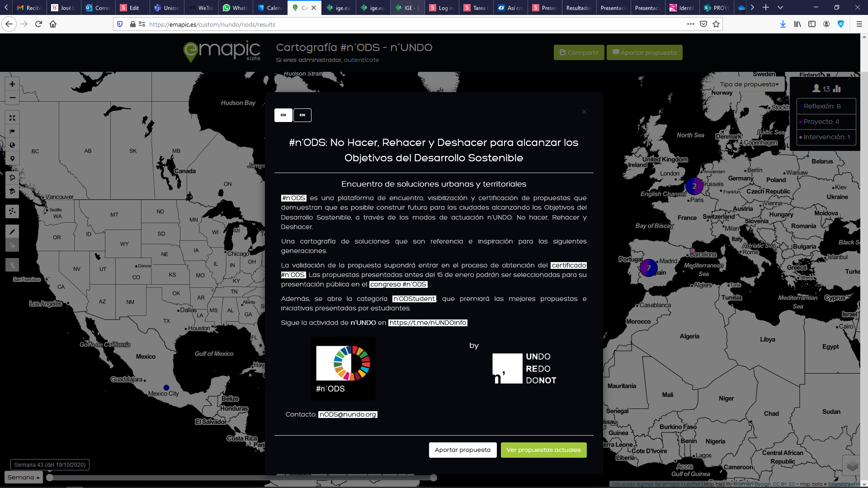Image resolution: width=868 pixels, height=488 pixels.
Task: Click the globe icon in map toolbar
Action: point(12,145)
